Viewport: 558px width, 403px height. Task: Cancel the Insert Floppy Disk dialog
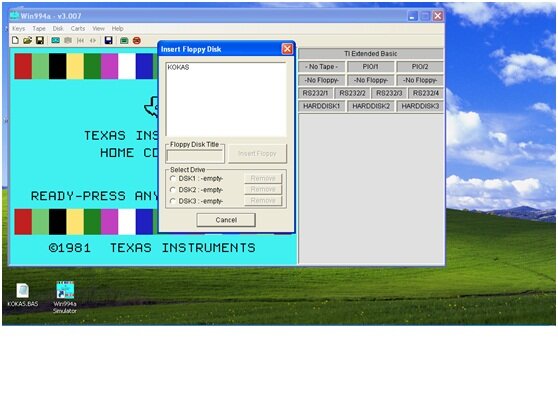[x=226, y=220]
